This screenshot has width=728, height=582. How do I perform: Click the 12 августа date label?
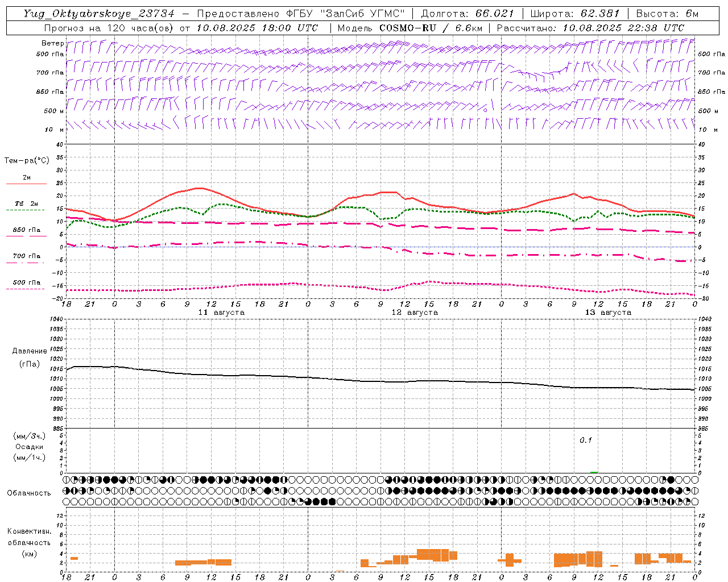pyautogui.click(x=415, y=313)
